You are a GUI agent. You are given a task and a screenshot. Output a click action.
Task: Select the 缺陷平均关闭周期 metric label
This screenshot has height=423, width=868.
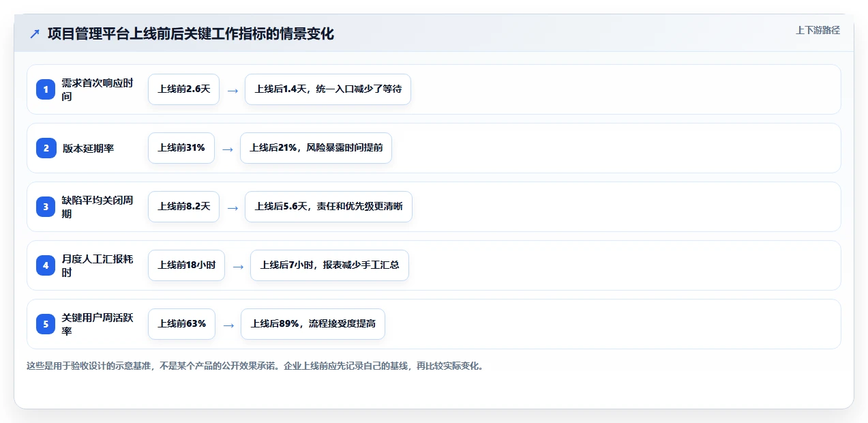pyautogui.click(x=98, y=207)
